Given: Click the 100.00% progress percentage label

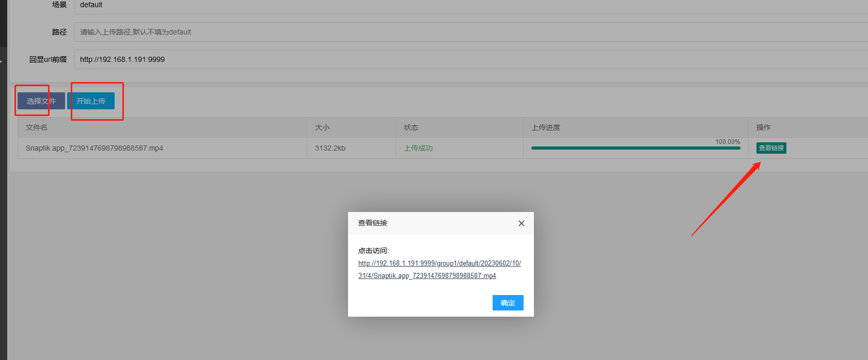Looking at the screenshot, I should 728,141.
